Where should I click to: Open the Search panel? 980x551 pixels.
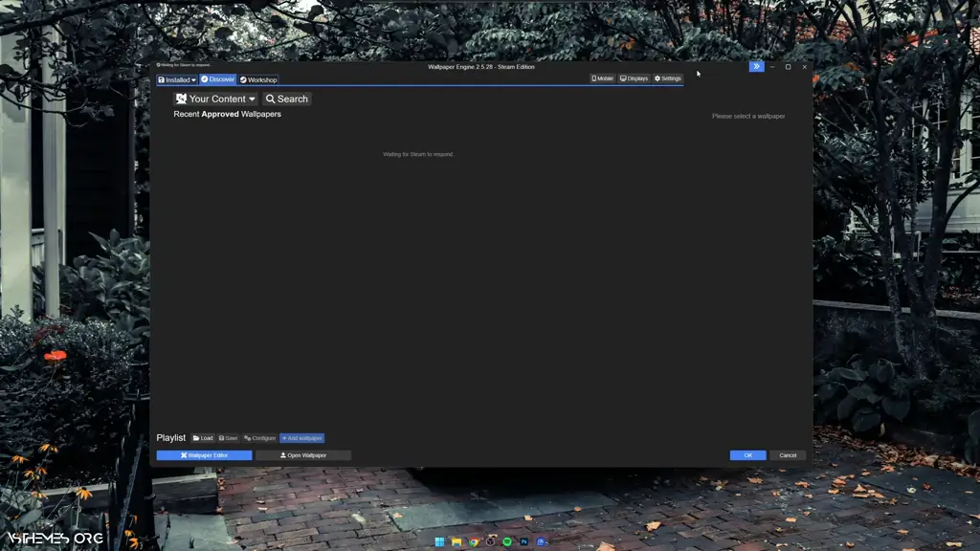coord(287,99)
